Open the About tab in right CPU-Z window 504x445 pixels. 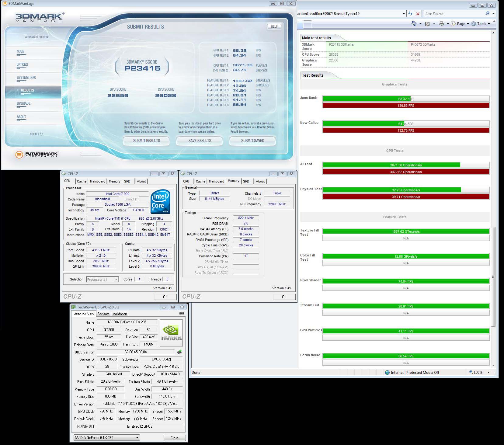(x=260, y=181)
